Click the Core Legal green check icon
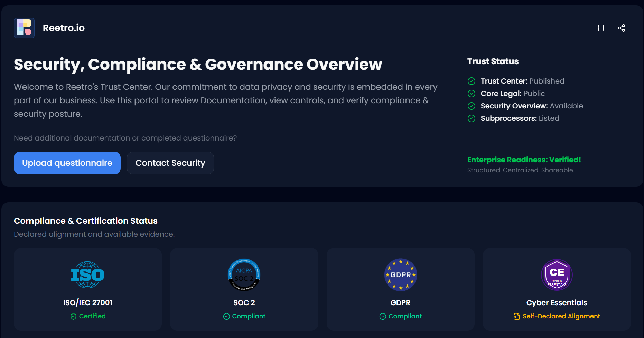The width and height of the screenshot is (644, 338). pyautogui.click(x=472, y=94)
